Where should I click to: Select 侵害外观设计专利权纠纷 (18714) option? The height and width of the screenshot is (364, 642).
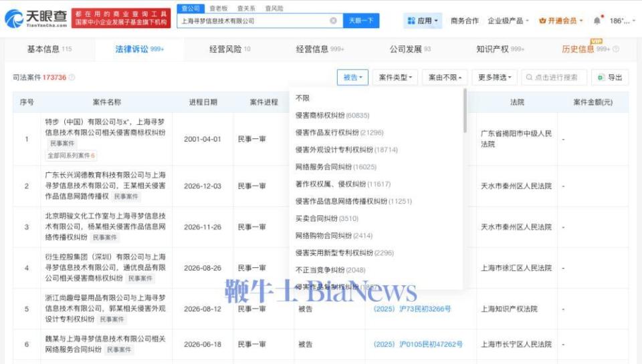[x=346, y=150]
